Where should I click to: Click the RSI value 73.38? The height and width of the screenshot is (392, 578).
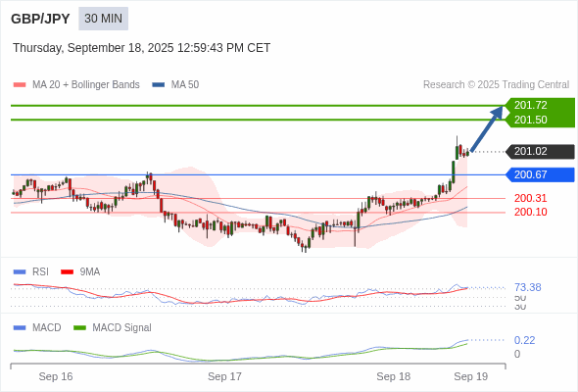(527, 287)
